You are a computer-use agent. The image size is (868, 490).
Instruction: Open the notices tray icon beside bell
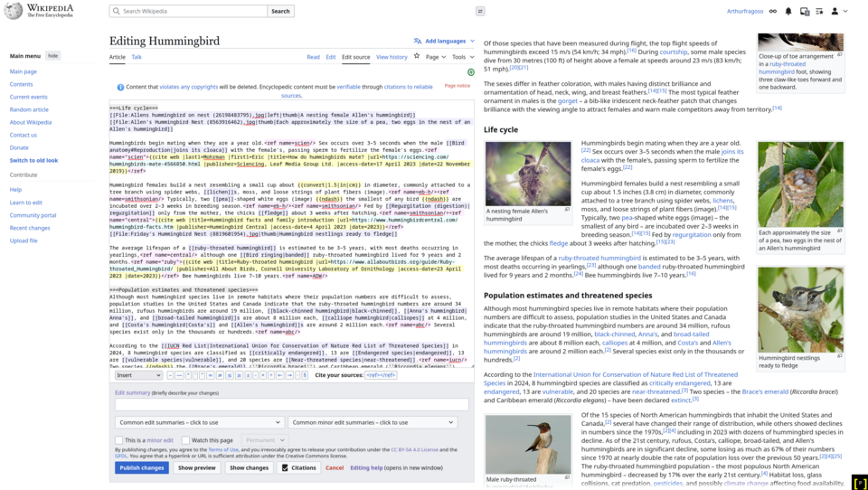coord(805,11)
